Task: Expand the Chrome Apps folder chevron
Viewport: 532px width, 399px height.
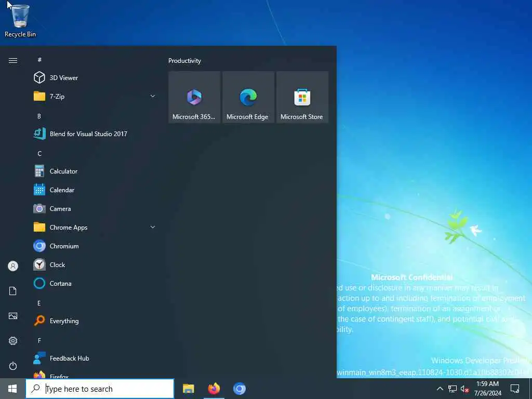Action: pyautogui.click(x=153, y=228)
